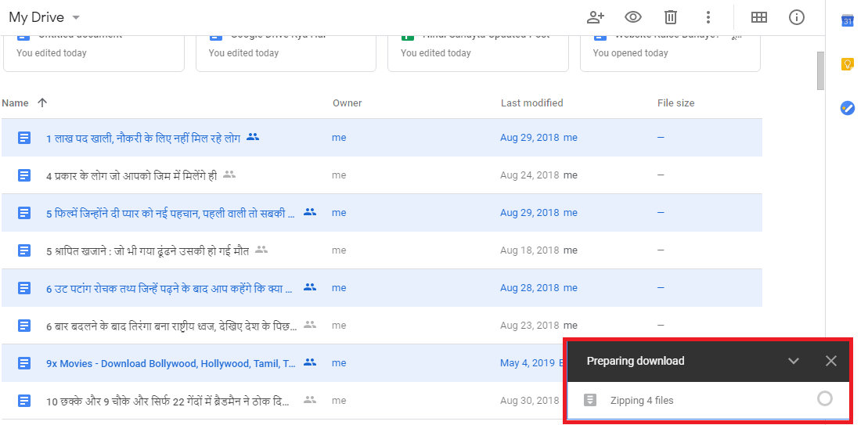Click Docs icon of '6 बार बदलने' file

(x=23, y=326)
